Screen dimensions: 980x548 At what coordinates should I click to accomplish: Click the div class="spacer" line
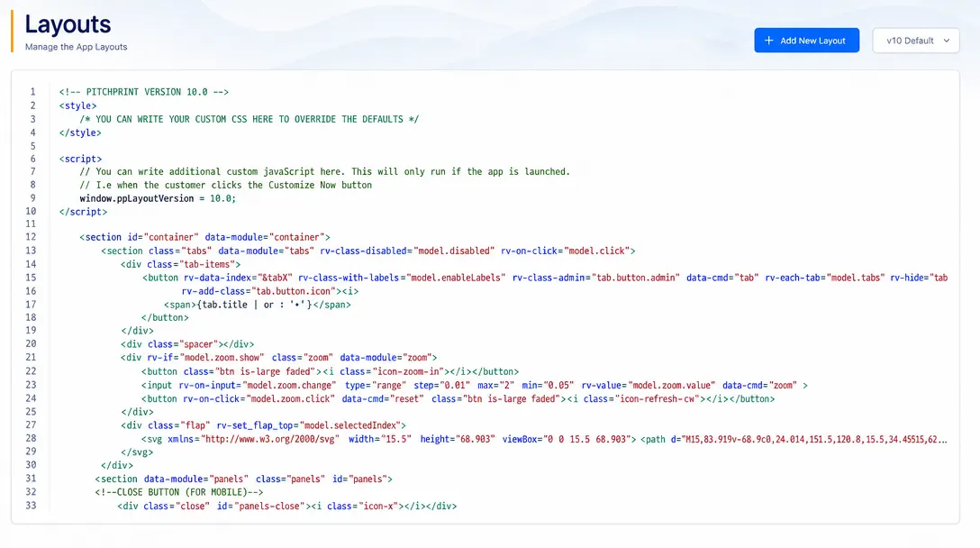(x=187, y=344)
